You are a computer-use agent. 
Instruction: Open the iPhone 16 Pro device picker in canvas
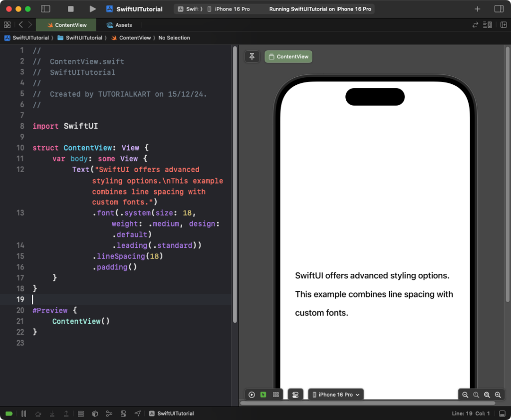click(335, 395)
